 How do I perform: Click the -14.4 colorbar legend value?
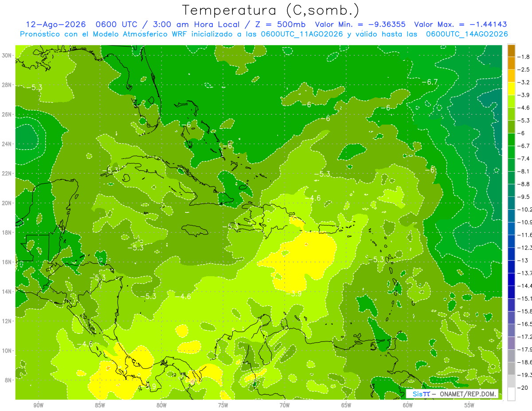pos(525,286)
